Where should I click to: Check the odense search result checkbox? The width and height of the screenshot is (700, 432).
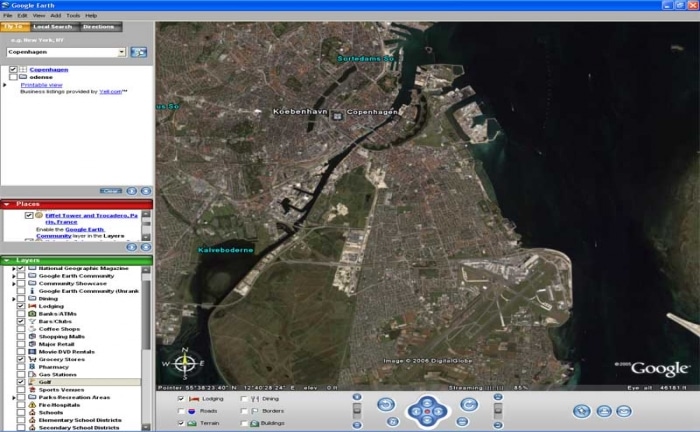[x=12, y=77]
